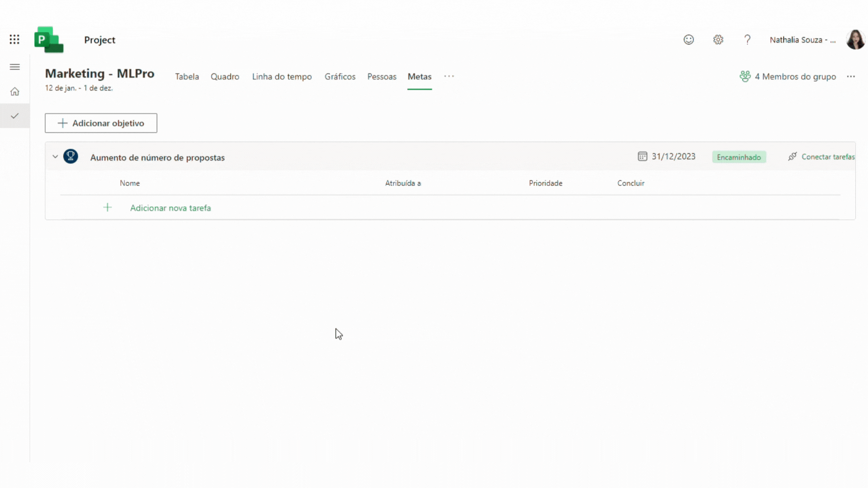Image resolution: width=868 pixels, height=488 pixels.
Task: Open the feedback smiley icon
Action: [689, 40]
